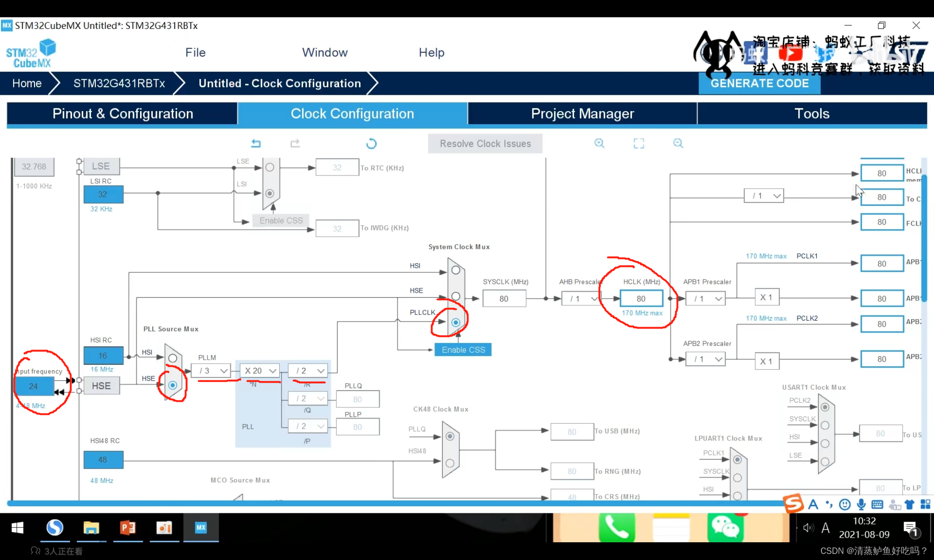This screenshot has width=934, height=560.
Task: Click the fit-to-screen zoom icon
Action: 638,143
